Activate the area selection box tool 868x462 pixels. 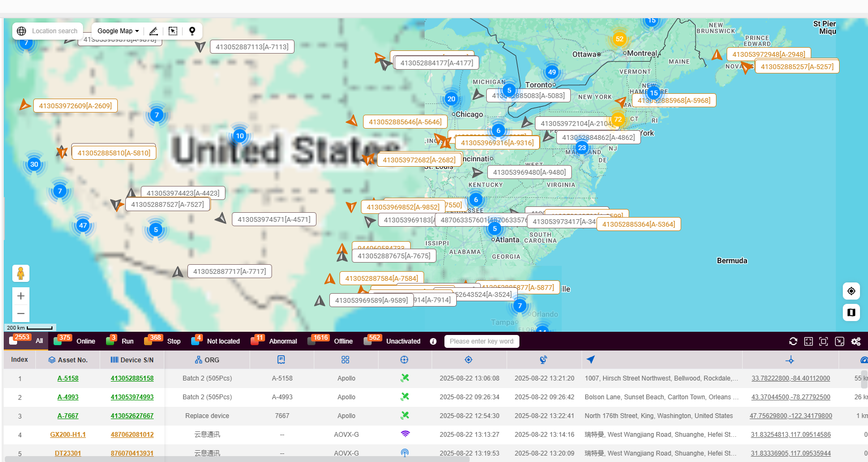coord(173,31)
